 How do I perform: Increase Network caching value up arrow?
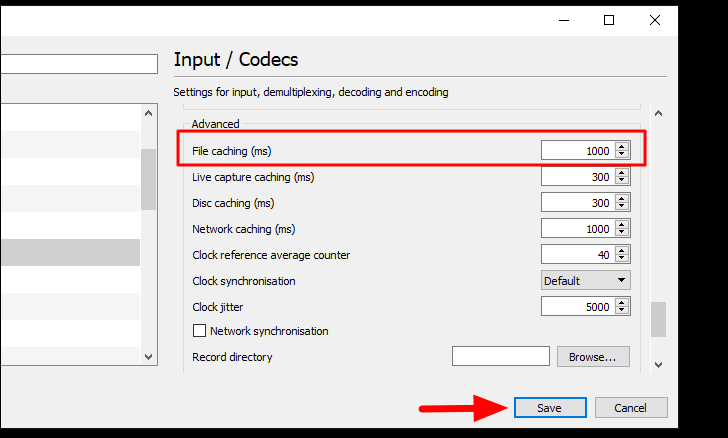point(622,224)
